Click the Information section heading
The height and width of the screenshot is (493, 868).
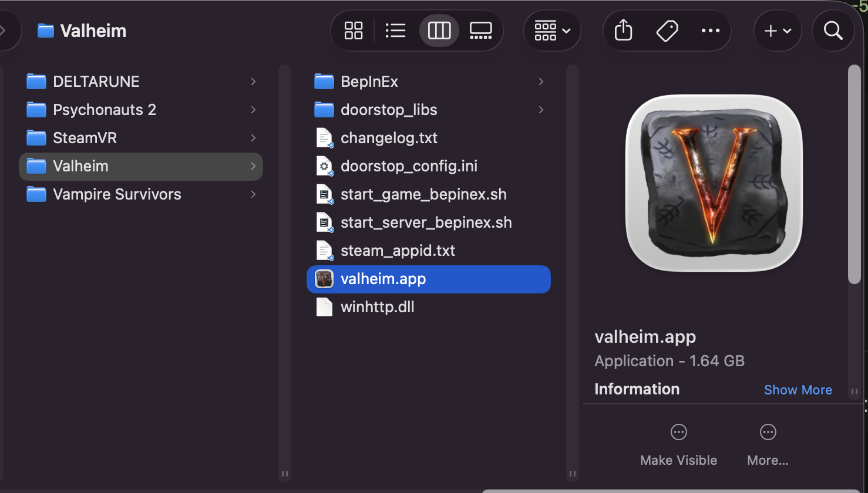tap(637, 389)
